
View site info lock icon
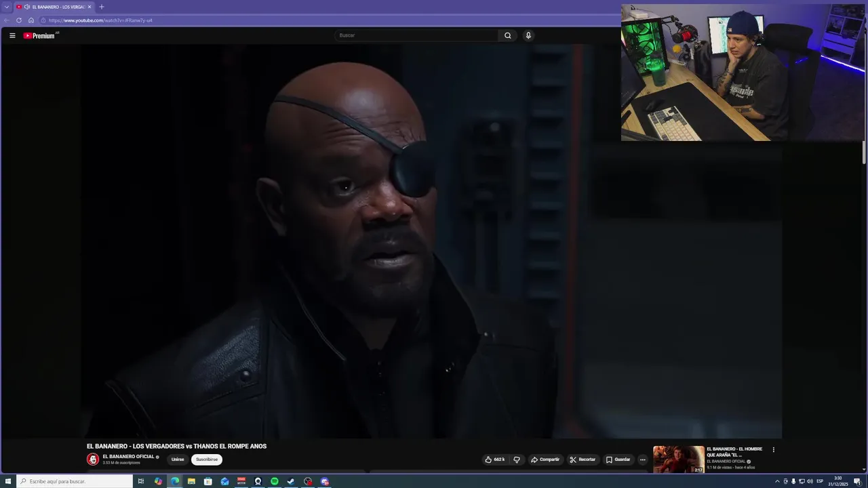(43, 20)
